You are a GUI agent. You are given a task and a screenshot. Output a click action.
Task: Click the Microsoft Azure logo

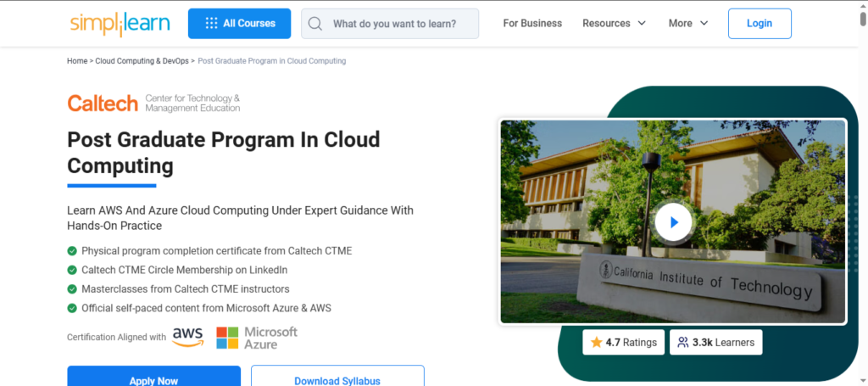pos(256,338)
